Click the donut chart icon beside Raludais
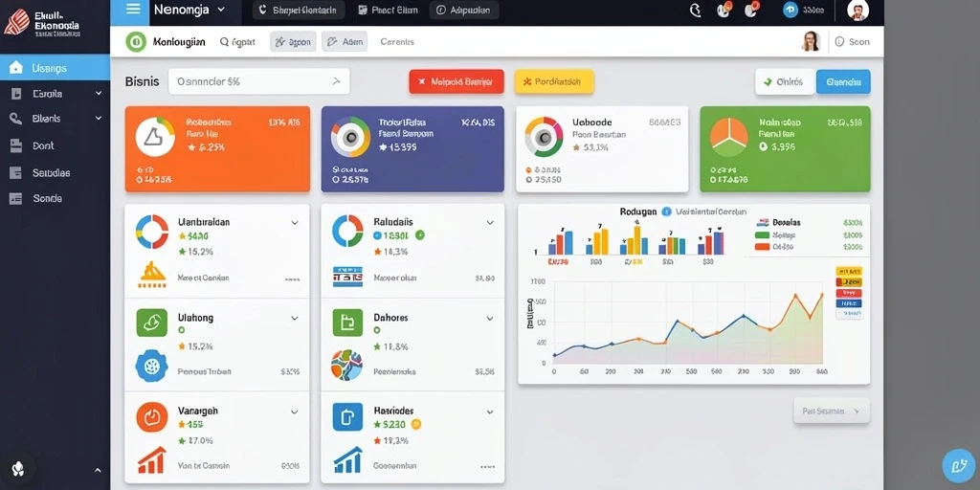Viewport: 980px width, 490px height. click(x=347, y=232)
